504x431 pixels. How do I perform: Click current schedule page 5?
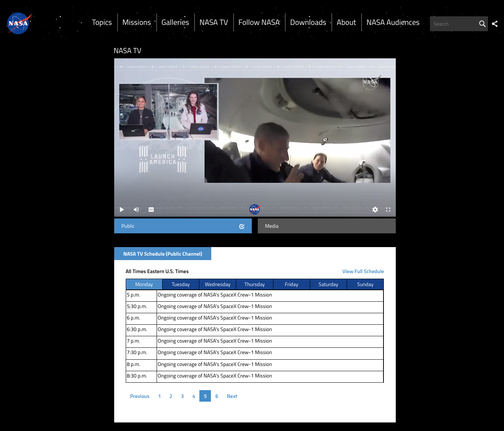pyautogui.click(x=205, y=396)
